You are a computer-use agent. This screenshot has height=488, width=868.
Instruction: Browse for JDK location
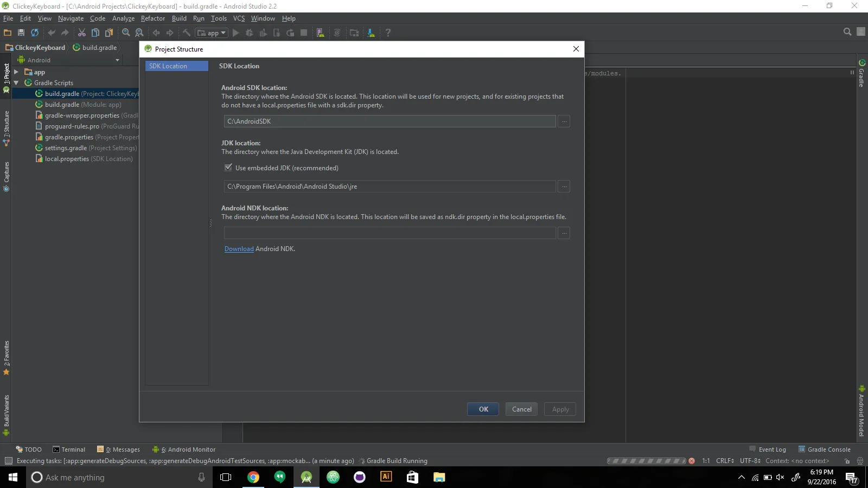564,187
